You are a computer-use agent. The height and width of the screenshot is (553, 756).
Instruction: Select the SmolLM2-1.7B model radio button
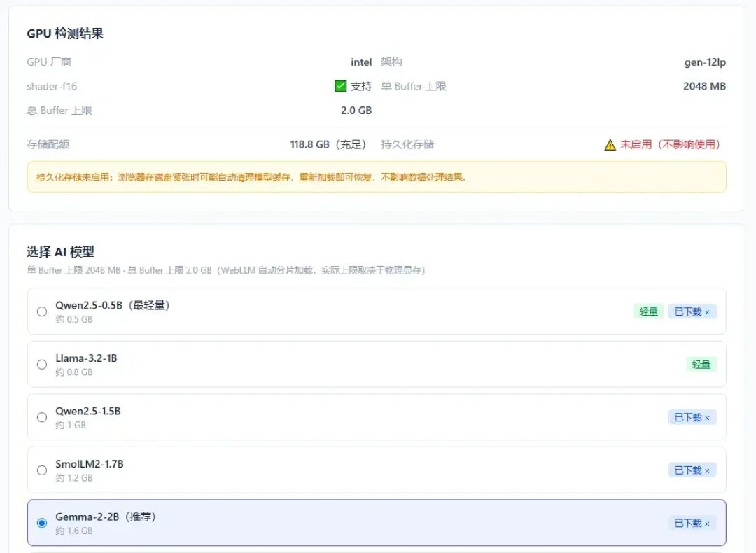point(42,470)
